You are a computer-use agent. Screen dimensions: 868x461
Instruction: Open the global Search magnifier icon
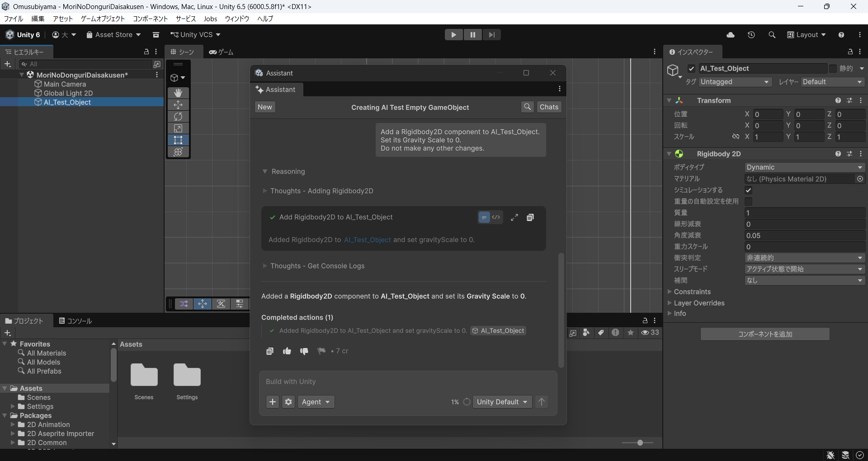(772, 35)
